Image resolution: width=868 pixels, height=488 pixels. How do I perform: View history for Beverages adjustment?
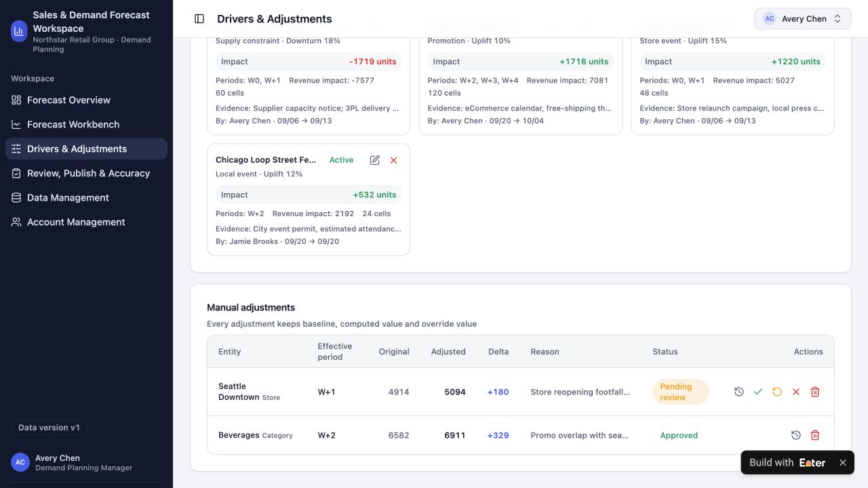[796, 435]
